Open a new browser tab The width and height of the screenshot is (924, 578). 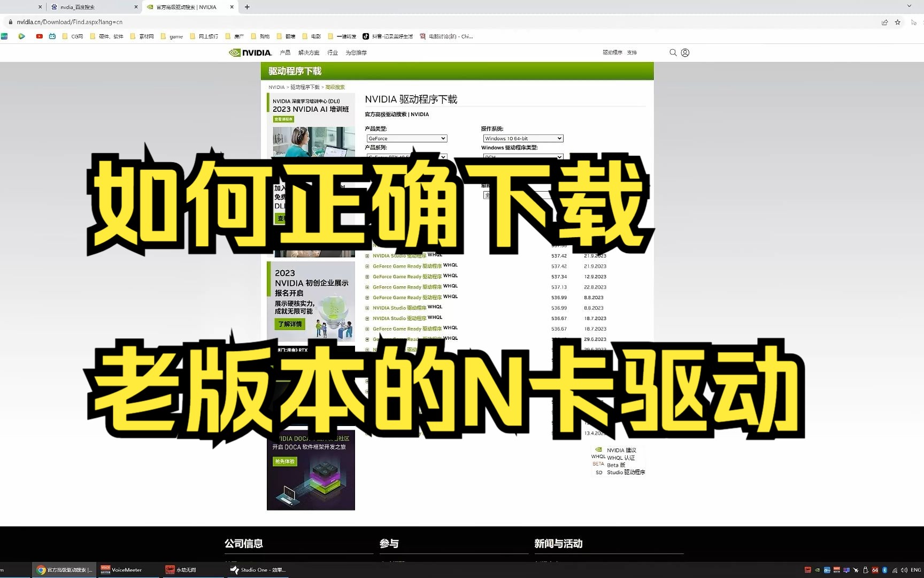click(x=247, y=7)
